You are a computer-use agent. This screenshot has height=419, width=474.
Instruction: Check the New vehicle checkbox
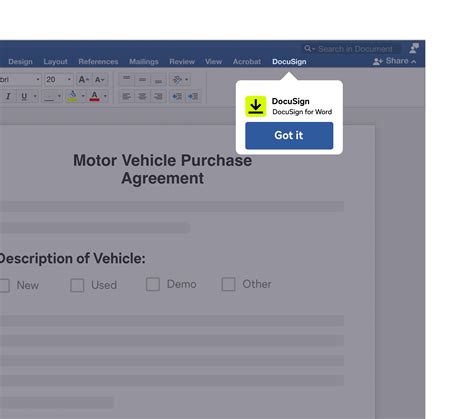coord(4,286)
